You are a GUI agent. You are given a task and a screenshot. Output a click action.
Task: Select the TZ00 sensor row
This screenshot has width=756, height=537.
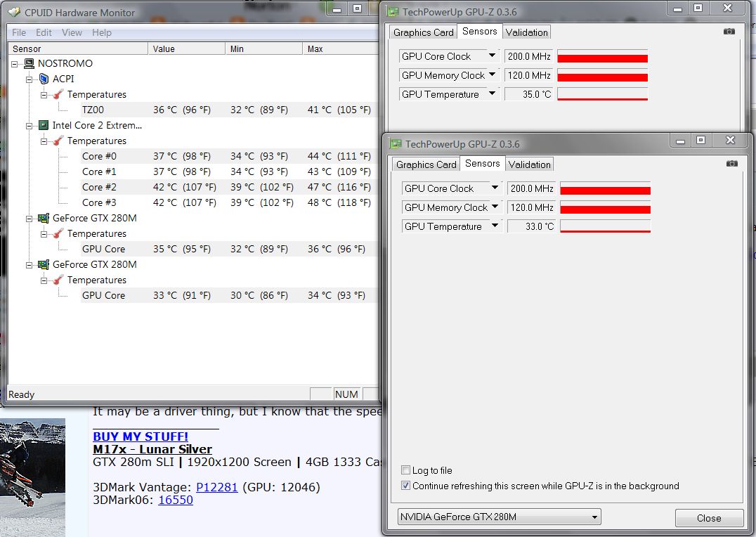click(x=230, y=110)
